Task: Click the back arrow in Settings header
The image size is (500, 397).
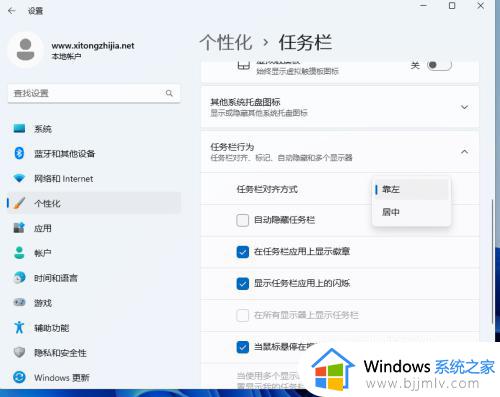Action: pos(12,11)
